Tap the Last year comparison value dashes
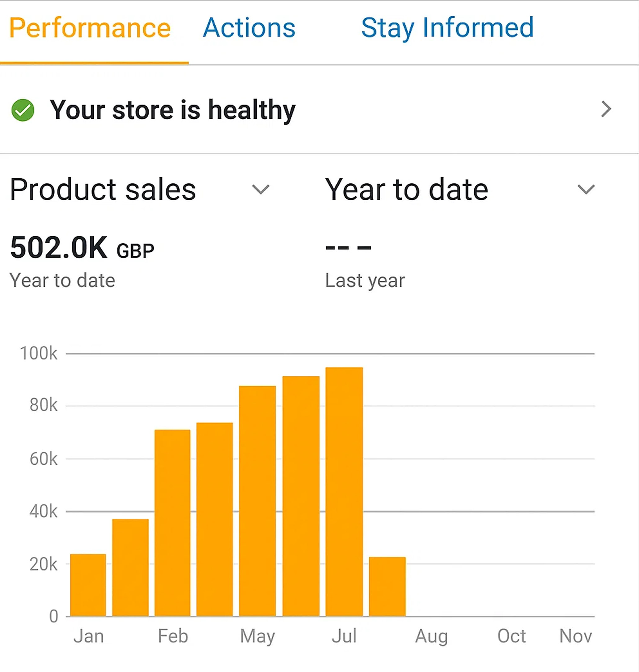Image resolution: width=639 pixels, height=672 pixels. pos(348,247)
